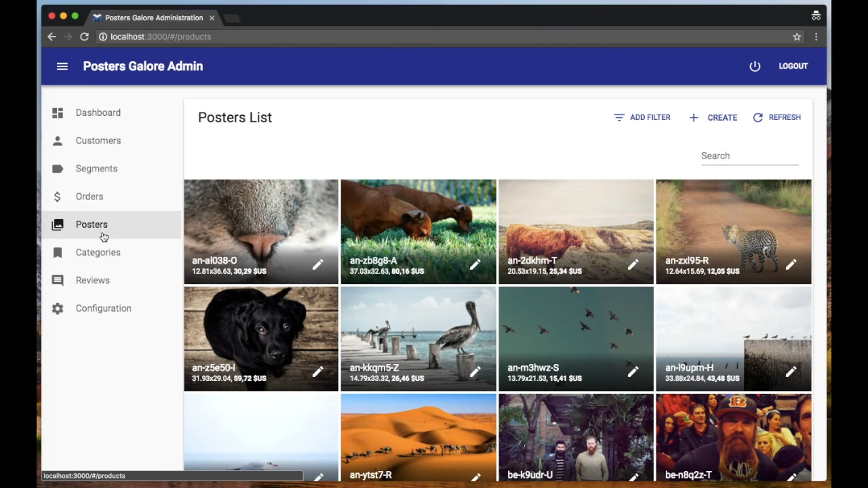Screen dimensions: 868x488
Task: Open the an-kkqm5-Z pelican poster thumbnail
Action: 418,339
